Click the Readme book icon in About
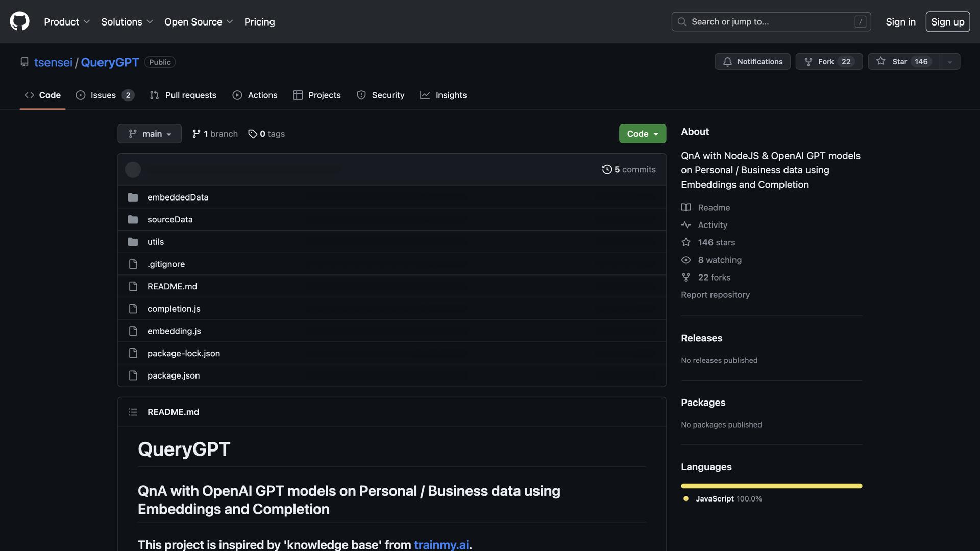This screenshot has width=980, height=551. (x=686, y=207)
